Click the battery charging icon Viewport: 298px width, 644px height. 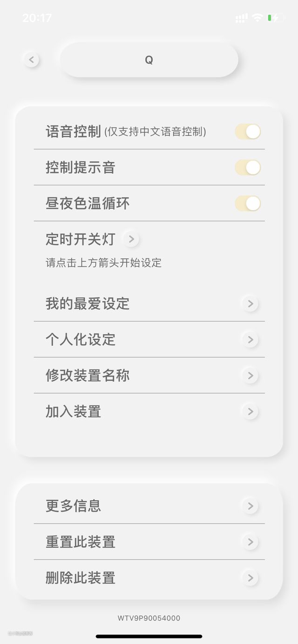pos(275,18)
